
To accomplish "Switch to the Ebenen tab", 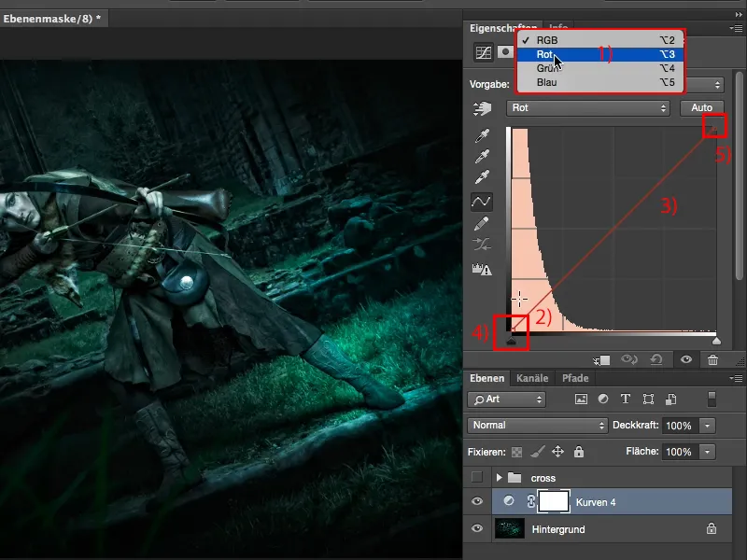I will pos(486,378).
